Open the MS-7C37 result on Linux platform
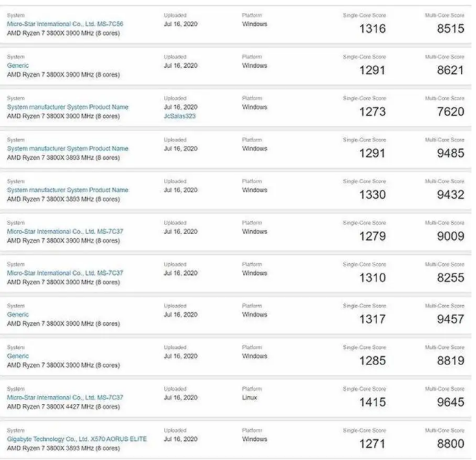 pos(65,397)
